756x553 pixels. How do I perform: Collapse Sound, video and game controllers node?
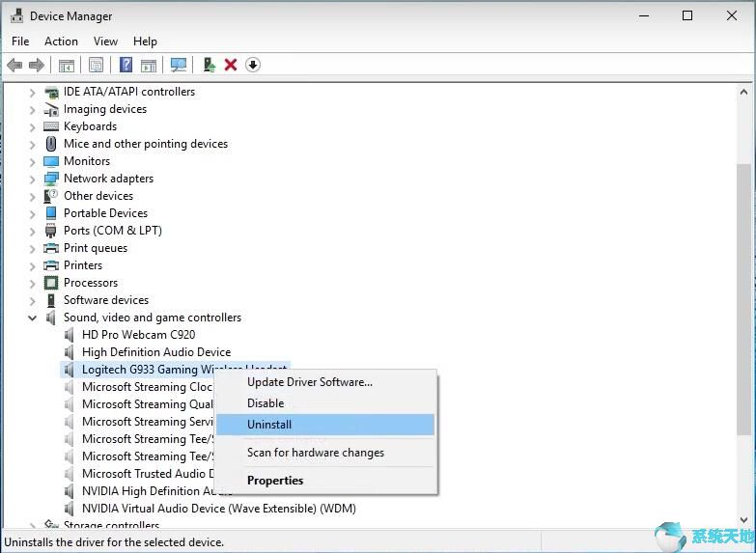(32, 318)
